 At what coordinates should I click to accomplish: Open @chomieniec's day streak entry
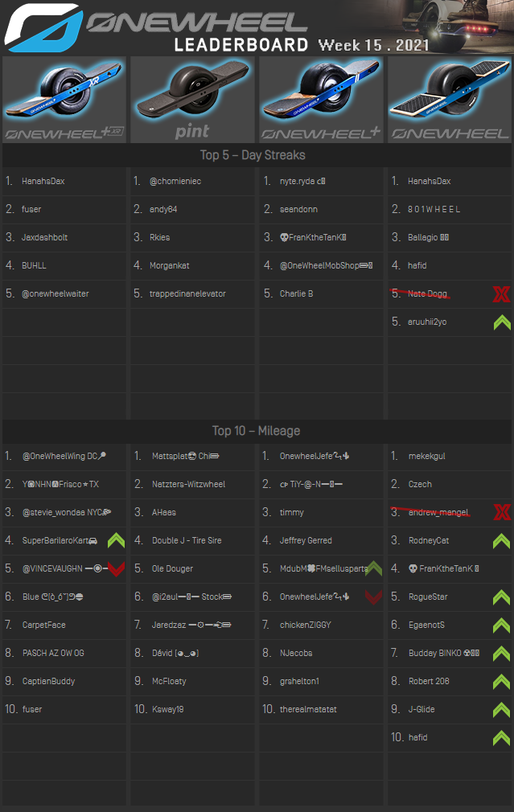175,182
